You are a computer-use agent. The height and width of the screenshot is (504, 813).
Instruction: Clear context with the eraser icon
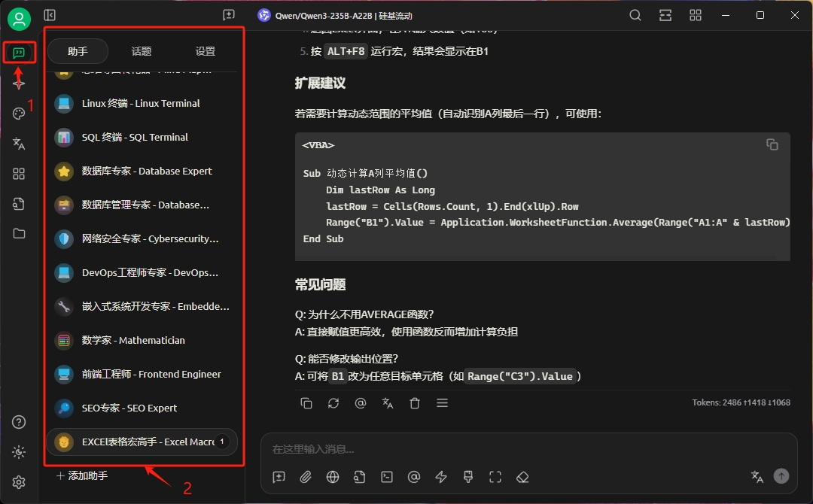tap(522, 477)
